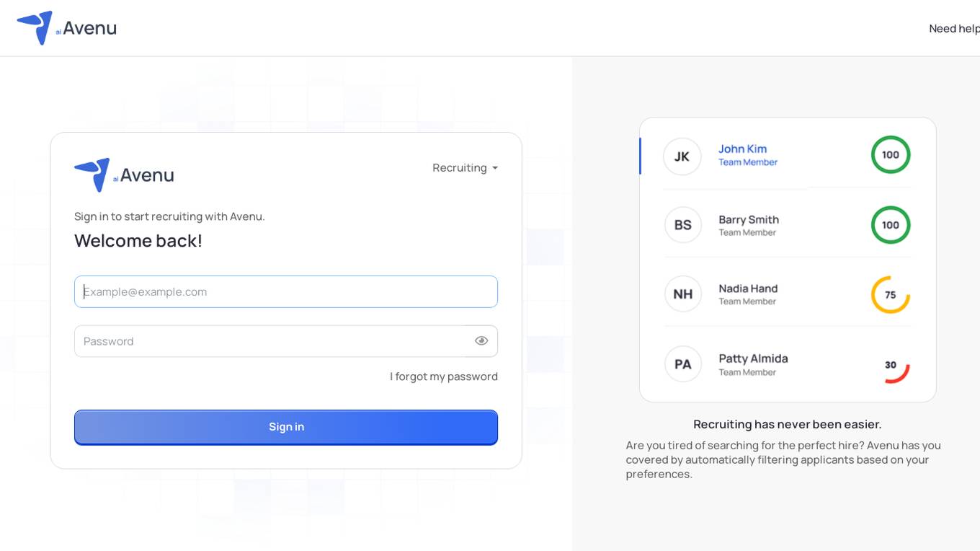Select Patty Almida's name
980x551 pixels.
point(753,358)
